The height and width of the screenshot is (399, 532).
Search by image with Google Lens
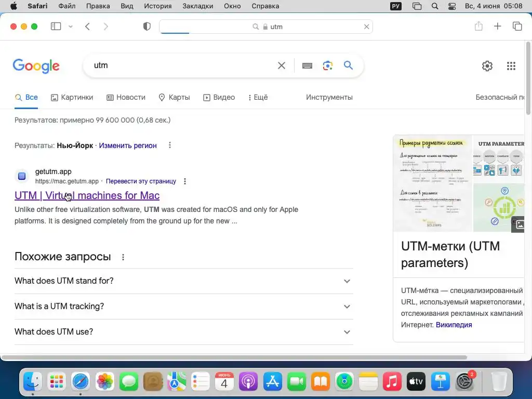click(x=328, y=65)
